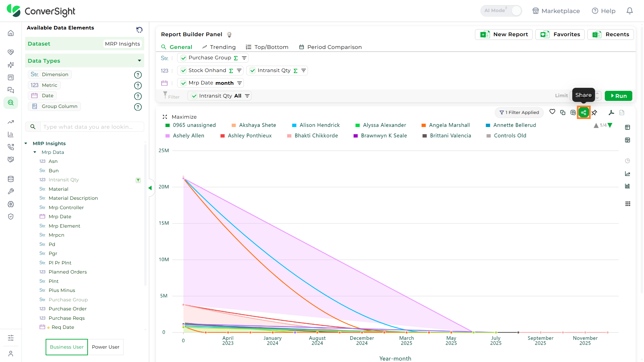Go to next legend page arrow

pos(610,125)
